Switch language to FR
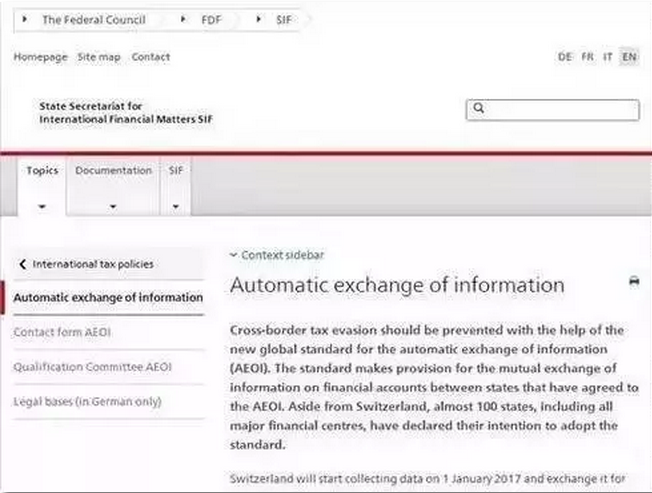This screenshot has width=652, height=493. click(587, 57)
